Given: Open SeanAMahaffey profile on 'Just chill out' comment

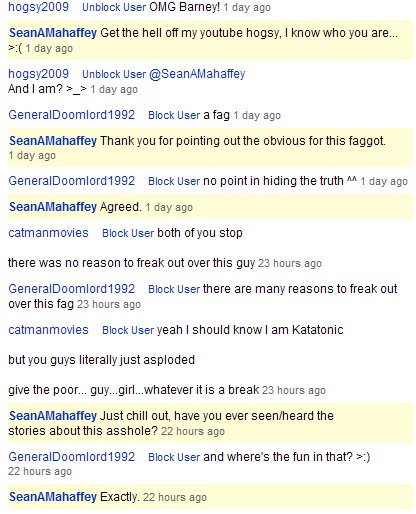Looking at the screenshot, I should (x=53, y=416).
